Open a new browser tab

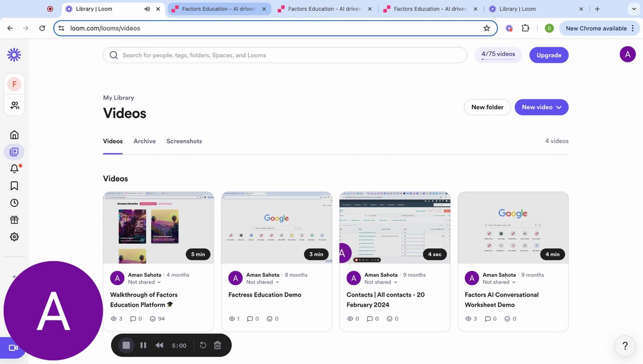597,9
